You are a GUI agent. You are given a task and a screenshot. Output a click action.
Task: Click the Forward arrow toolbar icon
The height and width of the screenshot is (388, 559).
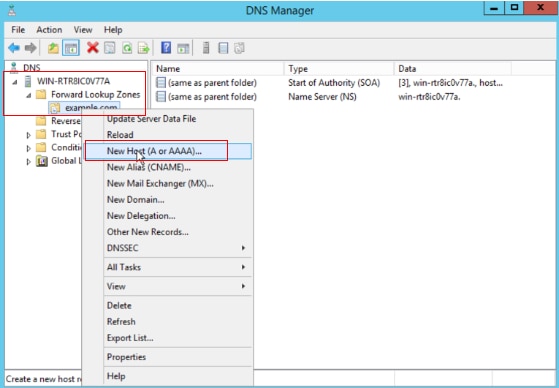(31, 48)
